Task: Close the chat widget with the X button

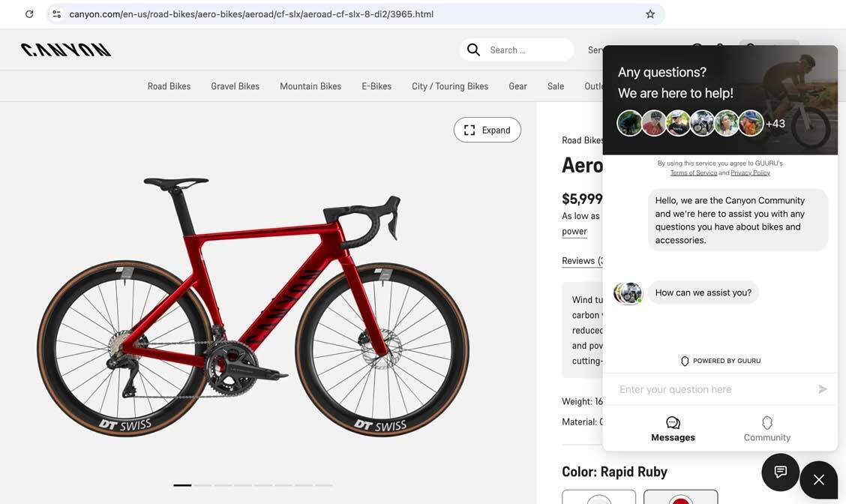Action: click(818, 480)
